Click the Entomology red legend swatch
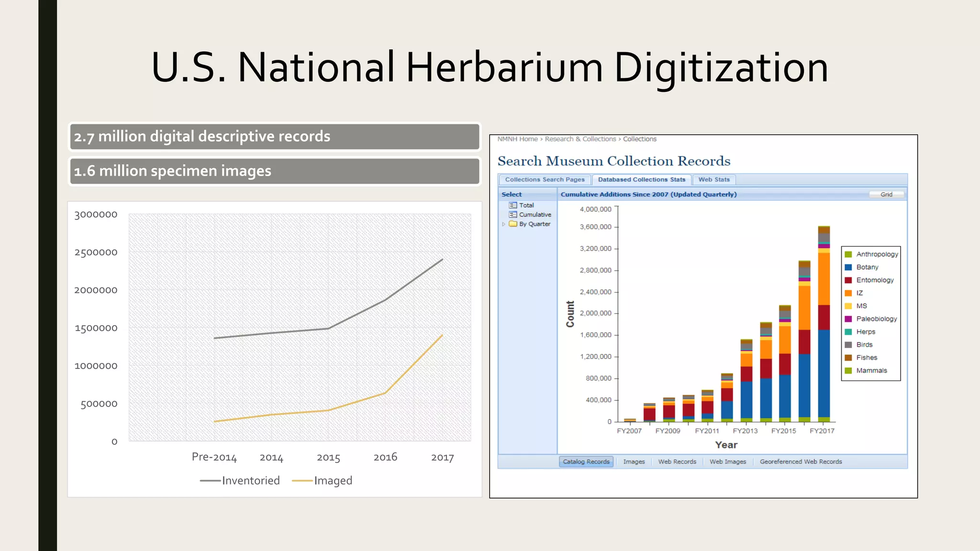 coord(848,280)
